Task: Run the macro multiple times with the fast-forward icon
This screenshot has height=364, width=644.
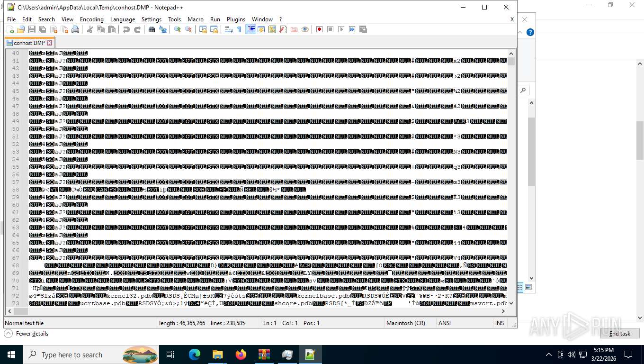Action: click(x=352, y=29)
